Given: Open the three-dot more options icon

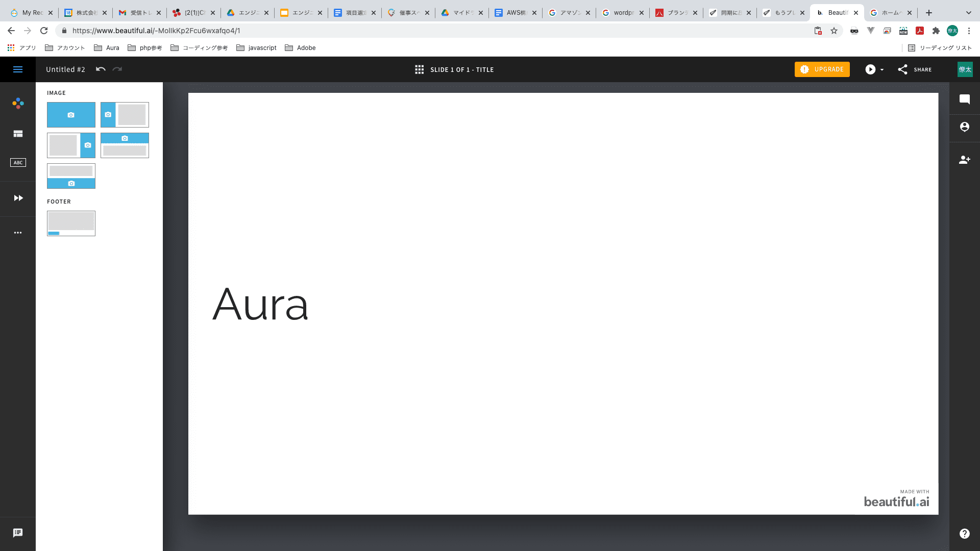Looking at the screenshot, I should point(18,233).
